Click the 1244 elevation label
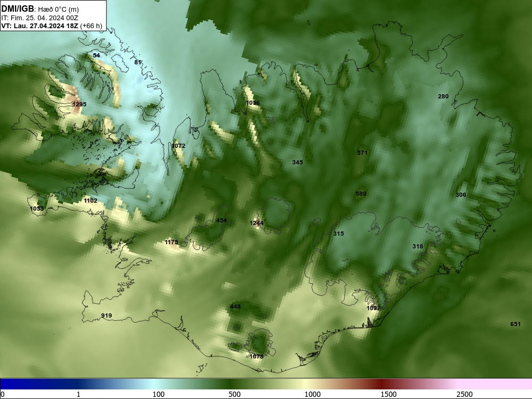532x399 pixels. point(256,223)
